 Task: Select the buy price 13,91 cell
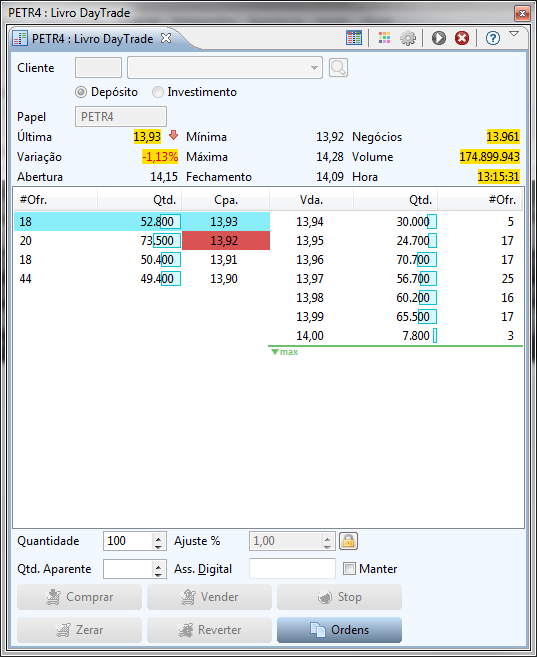pos(226,259)
